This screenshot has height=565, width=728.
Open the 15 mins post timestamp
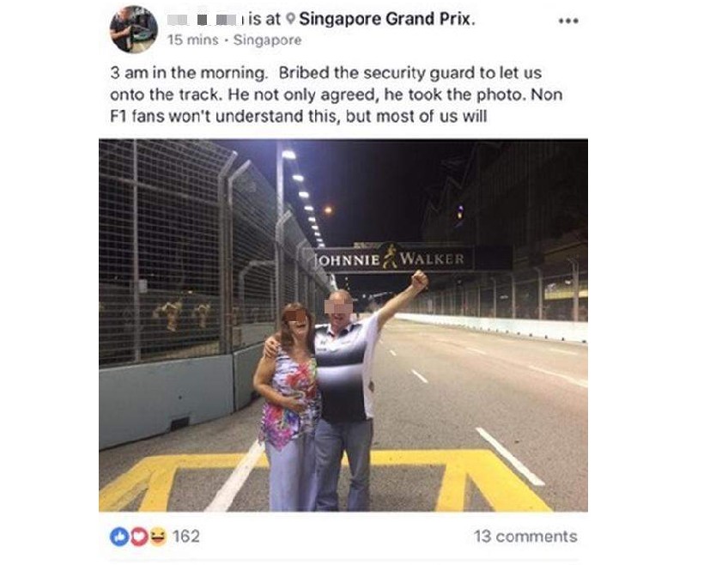(192, 39)
